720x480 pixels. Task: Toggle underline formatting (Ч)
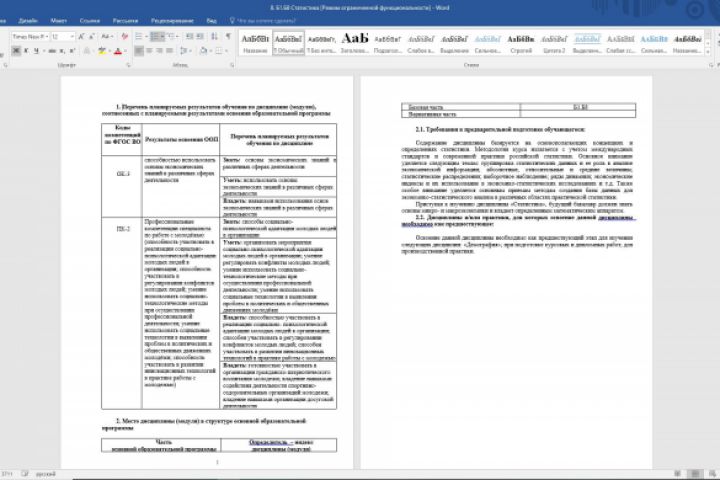pos(36,51)
